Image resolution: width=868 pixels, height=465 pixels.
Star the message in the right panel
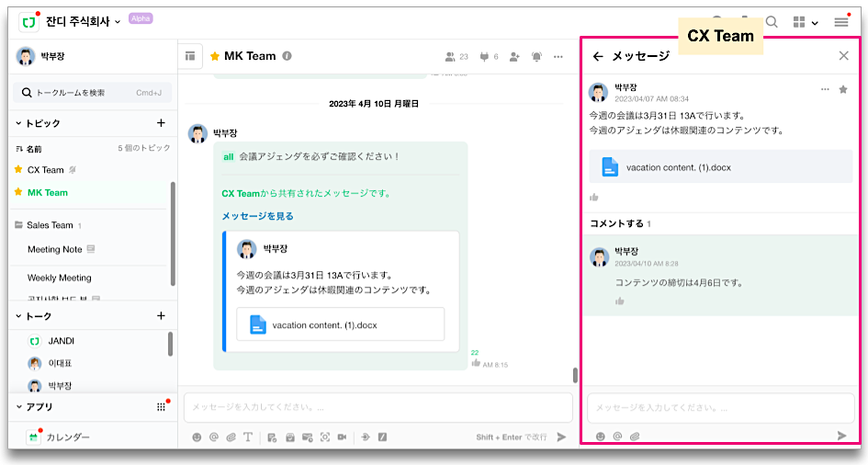pyautogui.click(x=843, y=89)
